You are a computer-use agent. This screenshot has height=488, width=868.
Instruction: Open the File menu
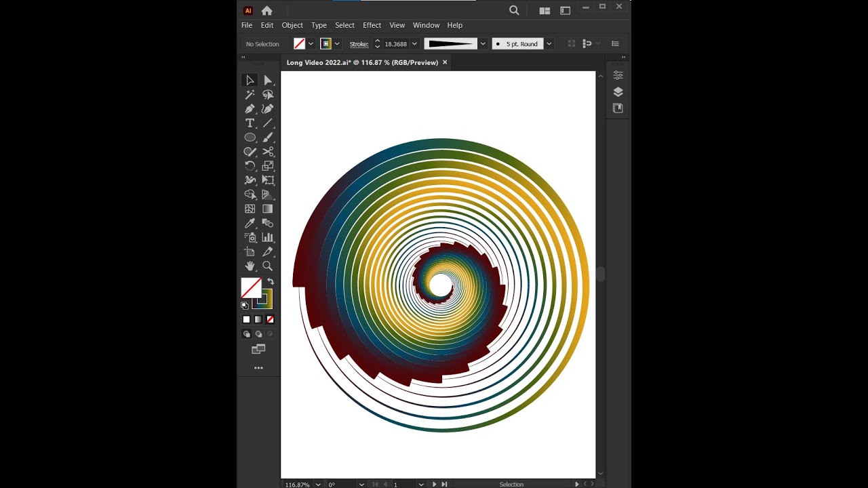(x=247, y=25)
